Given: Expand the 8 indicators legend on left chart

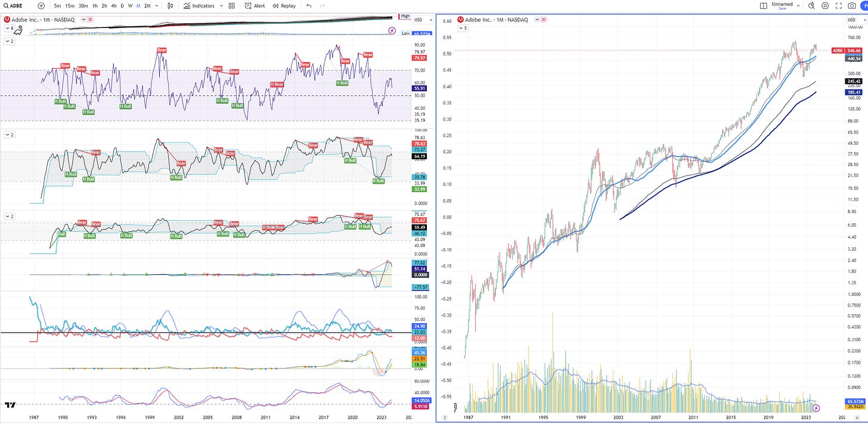Looking at the screenshot, I should coord(9,28).
